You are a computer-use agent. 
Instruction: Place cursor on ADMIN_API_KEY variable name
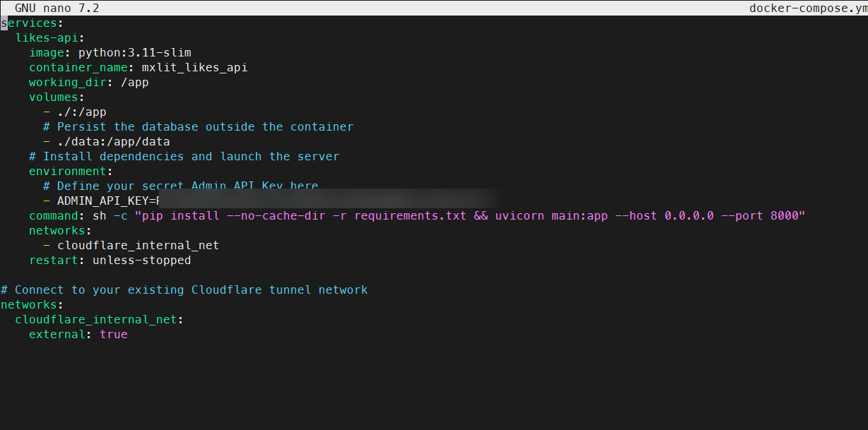(102, 201)
